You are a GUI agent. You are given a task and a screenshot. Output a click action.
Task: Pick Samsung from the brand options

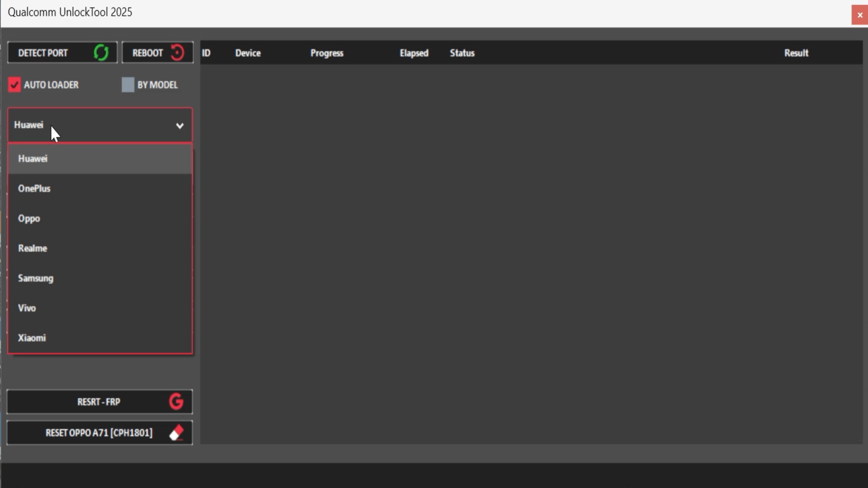100,278
